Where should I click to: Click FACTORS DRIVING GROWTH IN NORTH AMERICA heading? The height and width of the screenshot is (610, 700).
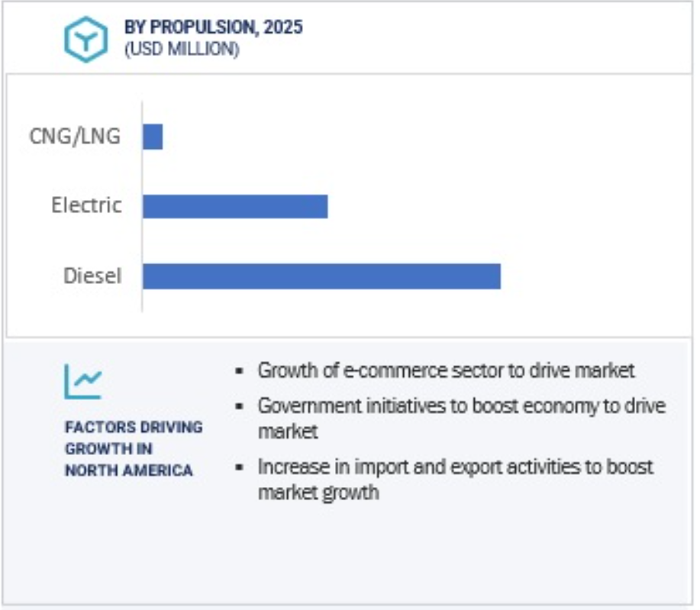(x=134, y=448)
